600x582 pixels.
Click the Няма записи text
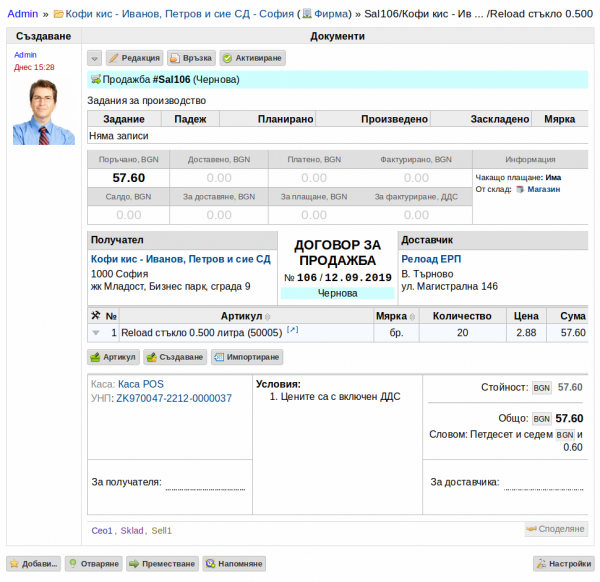pyautogui.click(x=119, y=136)
